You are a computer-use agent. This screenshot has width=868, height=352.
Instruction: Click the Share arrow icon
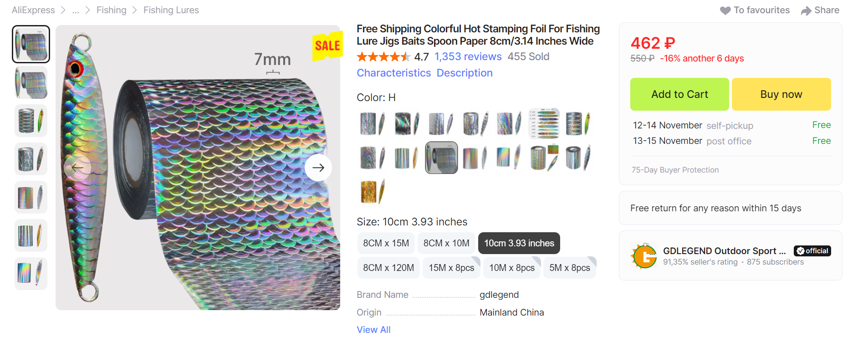tap(806, 10)
